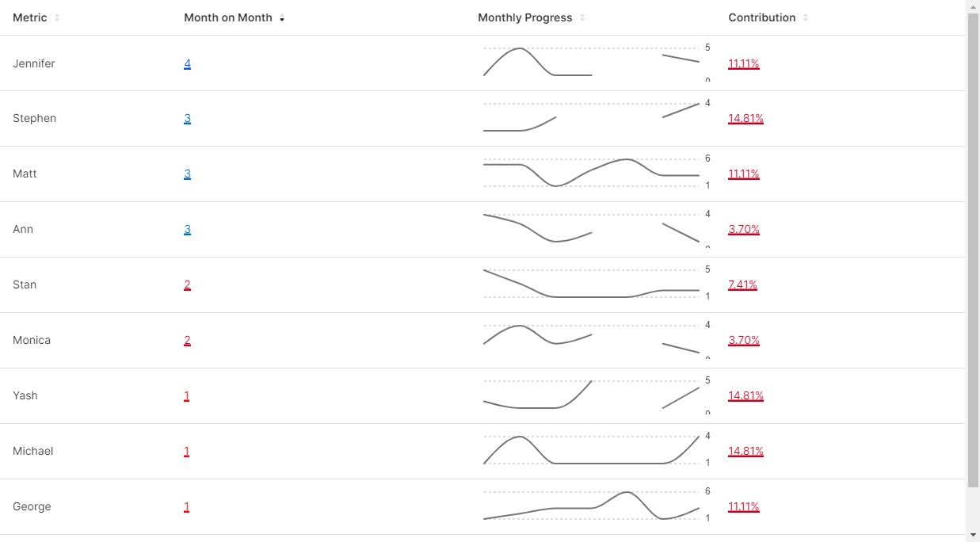Click scrollbar down arrow
The height and width of the screenshot is (542, 980).
point(973,535)
